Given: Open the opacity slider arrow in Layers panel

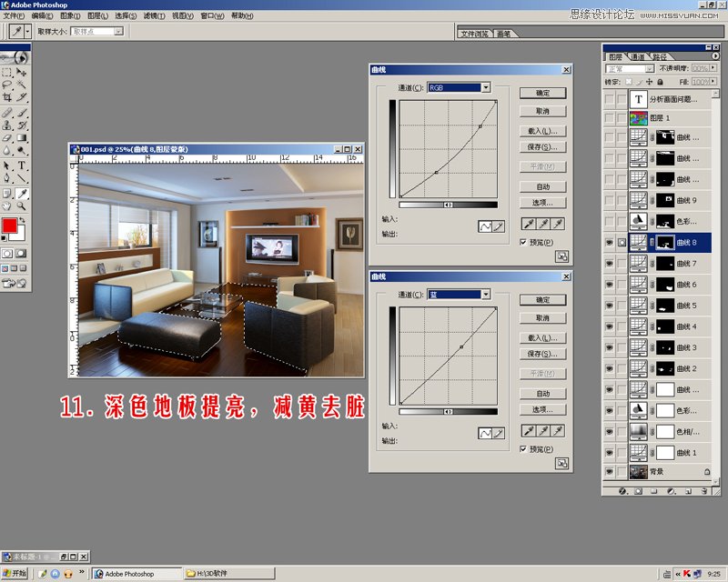Looking at the screenshot, I should [x=713, y=68].
